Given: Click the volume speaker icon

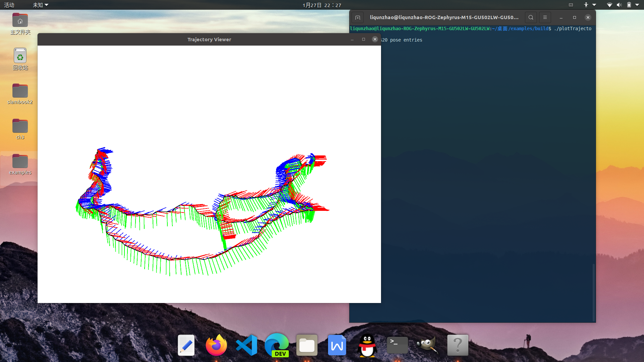Looking at the screenshot, I should click(x=619, y=5).
